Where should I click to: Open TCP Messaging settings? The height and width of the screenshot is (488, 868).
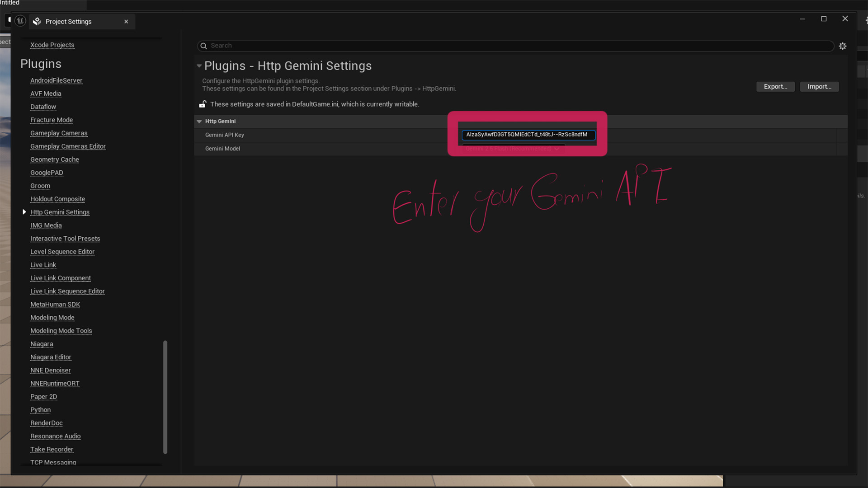[53, 462]
